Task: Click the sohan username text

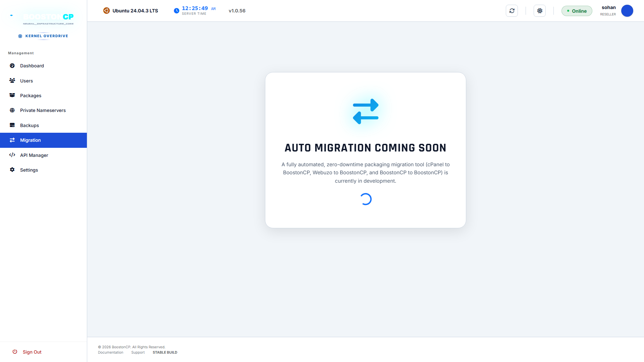Action: (x=608, y=7)
